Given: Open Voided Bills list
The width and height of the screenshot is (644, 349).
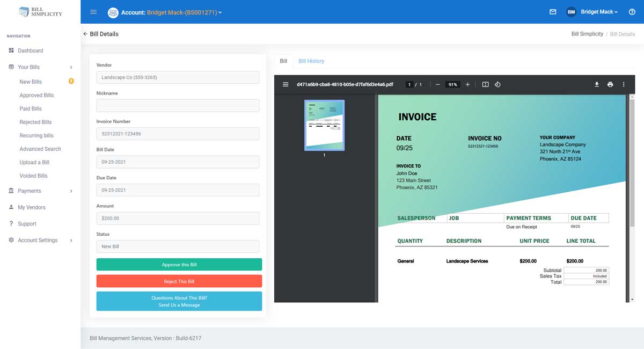Looking at the screenshot, I should [33, 176].
